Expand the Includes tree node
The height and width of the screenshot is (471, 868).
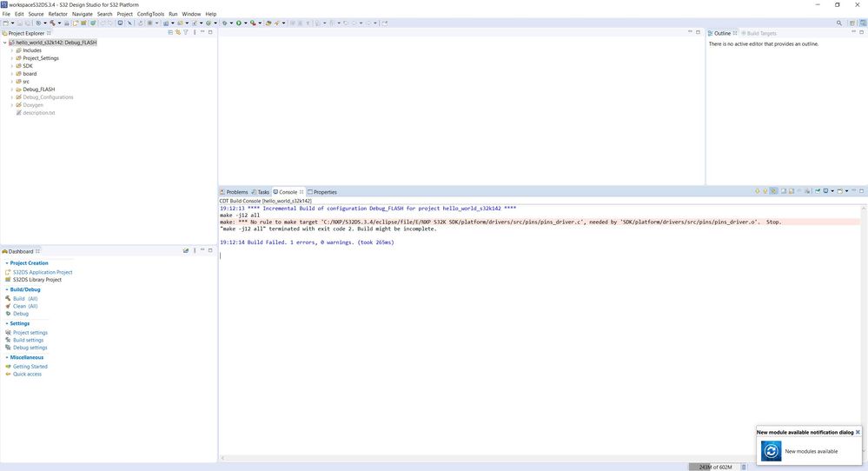pos(12,50)
